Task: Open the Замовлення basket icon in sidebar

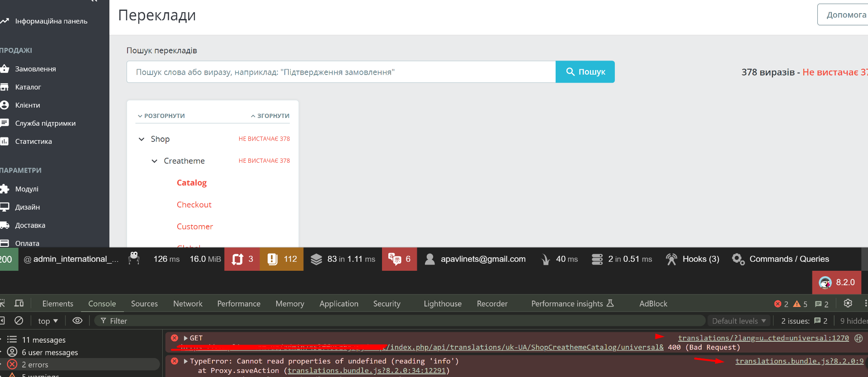Action: pyautogui.click(x=5, y=69)
